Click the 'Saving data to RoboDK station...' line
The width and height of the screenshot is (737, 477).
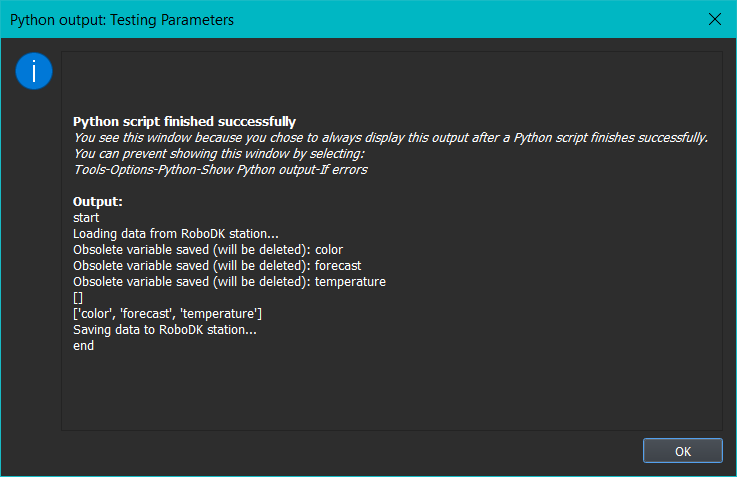pos(165,330)
